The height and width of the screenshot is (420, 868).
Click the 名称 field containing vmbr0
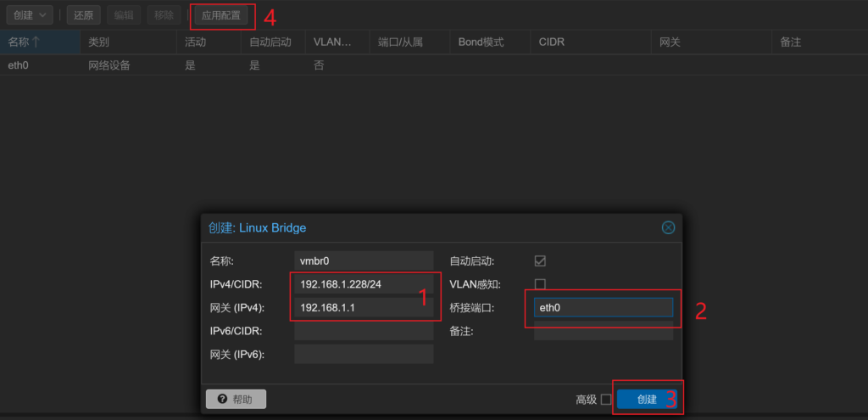point(363,261)
